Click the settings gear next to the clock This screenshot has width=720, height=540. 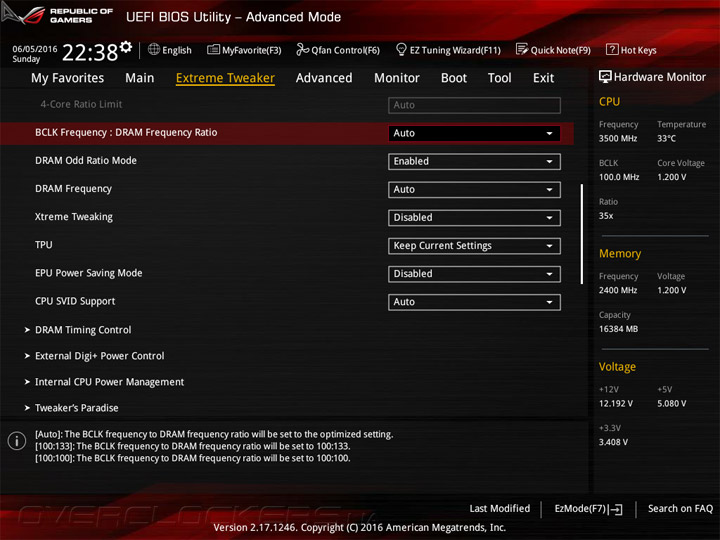coord(126,46)
